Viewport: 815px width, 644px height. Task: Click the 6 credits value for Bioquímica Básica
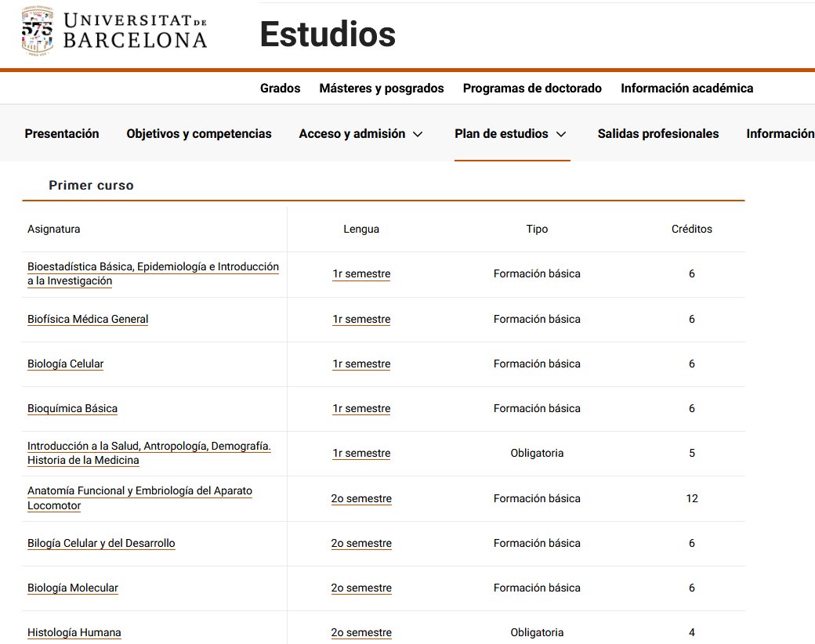tap(692, 408)
